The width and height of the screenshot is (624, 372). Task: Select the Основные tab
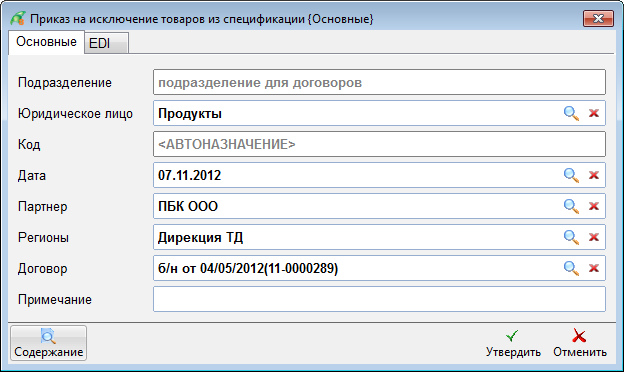pyautogui.click(x=46, y=42)
